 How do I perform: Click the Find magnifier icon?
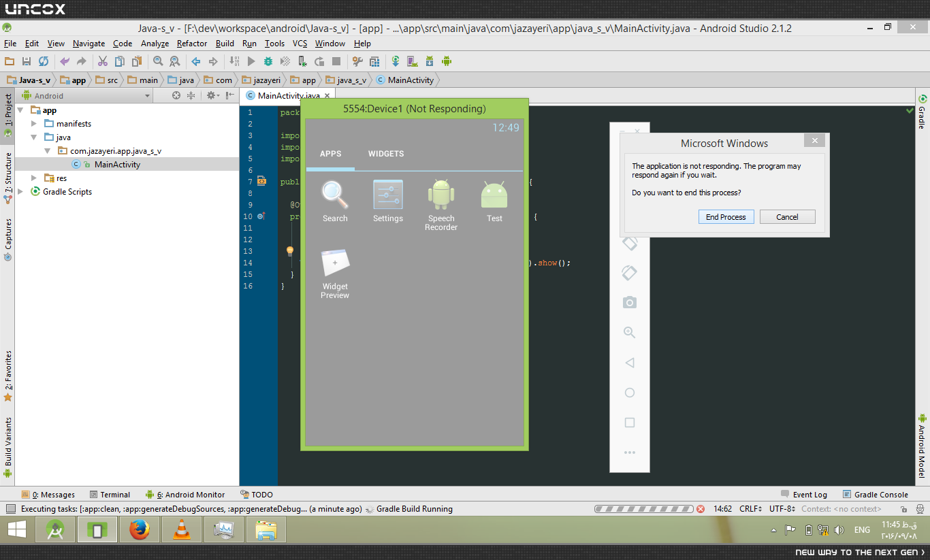(x=158, y=61)
